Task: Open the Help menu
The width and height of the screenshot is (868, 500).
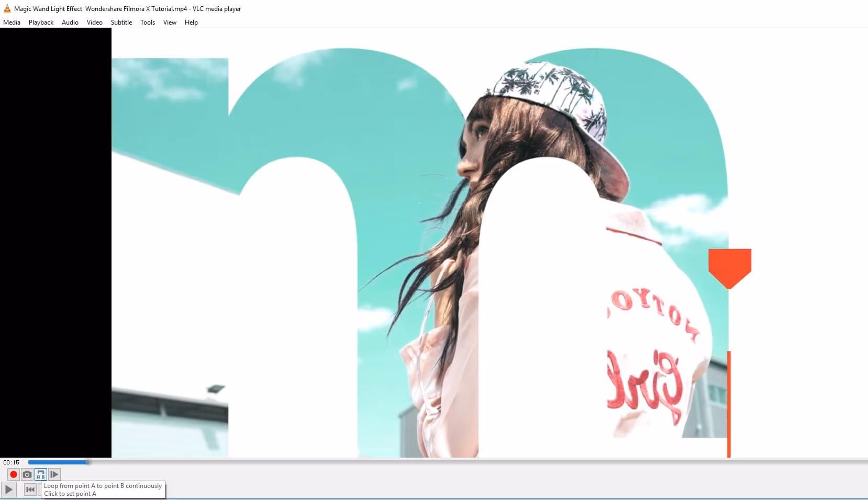Action: pos(191,22)
